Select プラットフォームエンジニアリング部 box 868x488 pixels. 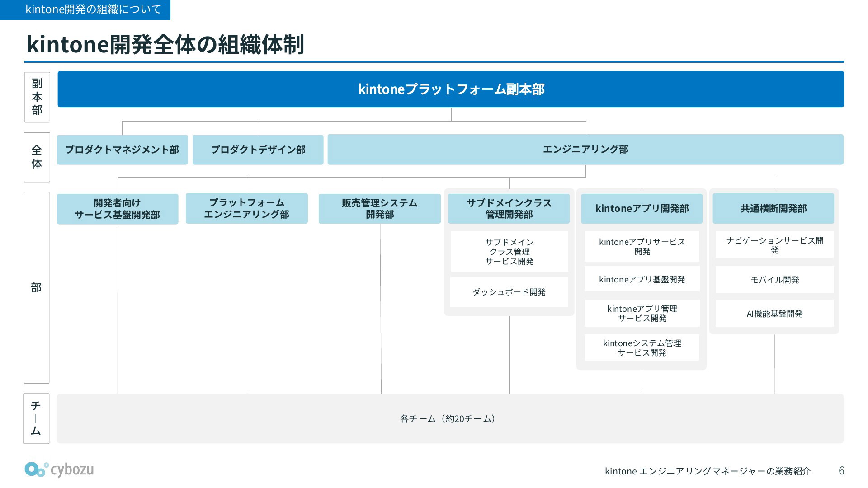click(x=246, y=208)
